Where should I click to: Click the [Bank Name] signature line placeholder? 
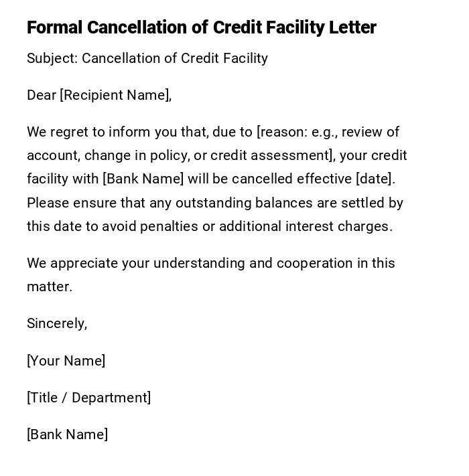pos(68,434)
